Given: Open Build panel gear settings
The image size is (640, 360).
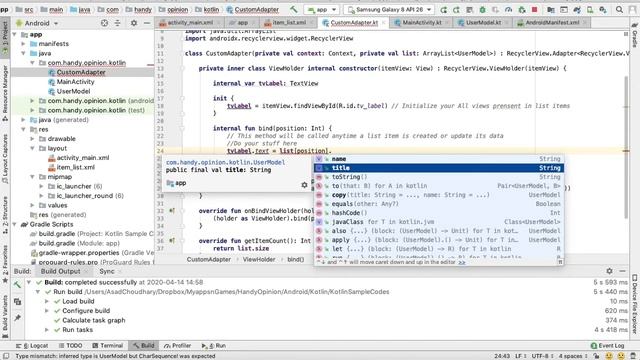Looking at the screenshot, I should pos(609,271).
